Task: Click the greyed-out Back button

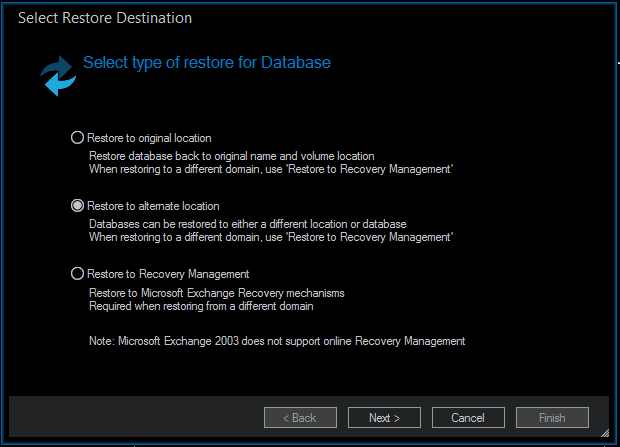Action: pyautogui.click(x=299, y=418)
